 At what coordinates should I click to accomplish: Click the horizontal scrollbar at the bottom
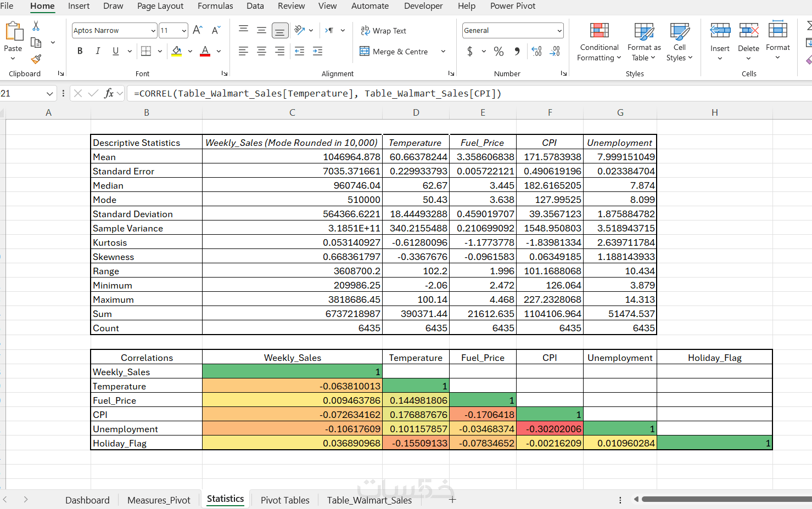click(726, 499)
